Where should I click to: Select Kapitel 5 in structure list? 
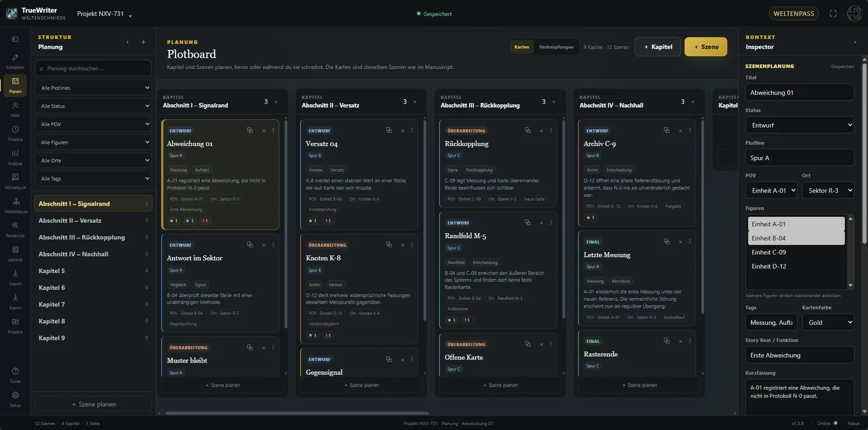(93, 271)
